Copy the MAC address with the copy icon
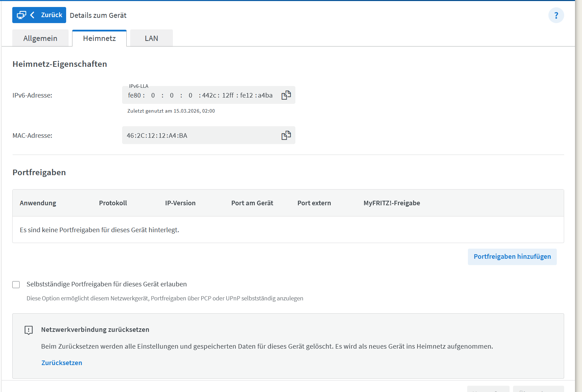582x392 pixels. point(286,135)
